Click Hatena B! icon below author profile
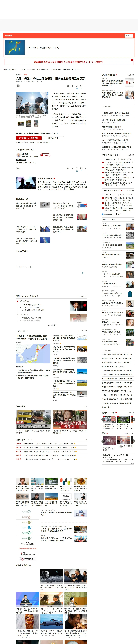The image size is (138, 644). tap(81, 169)
